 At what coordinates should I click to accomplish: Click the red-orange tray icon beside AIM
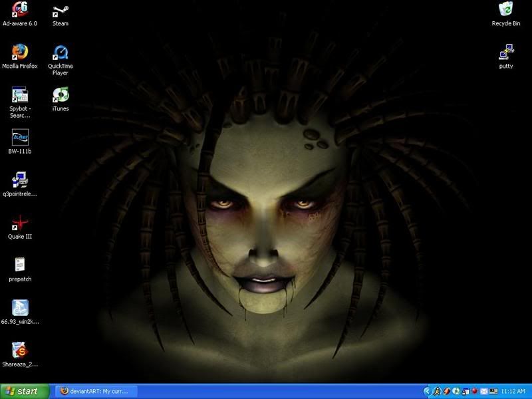(x=446, y=392)
